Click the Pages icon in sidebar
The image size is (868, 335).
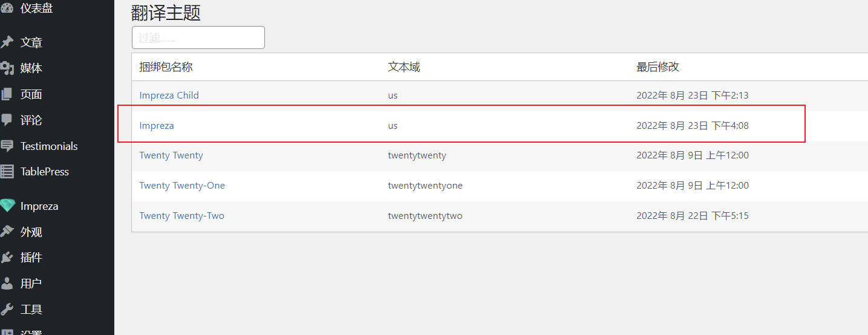tap(7, 94)
